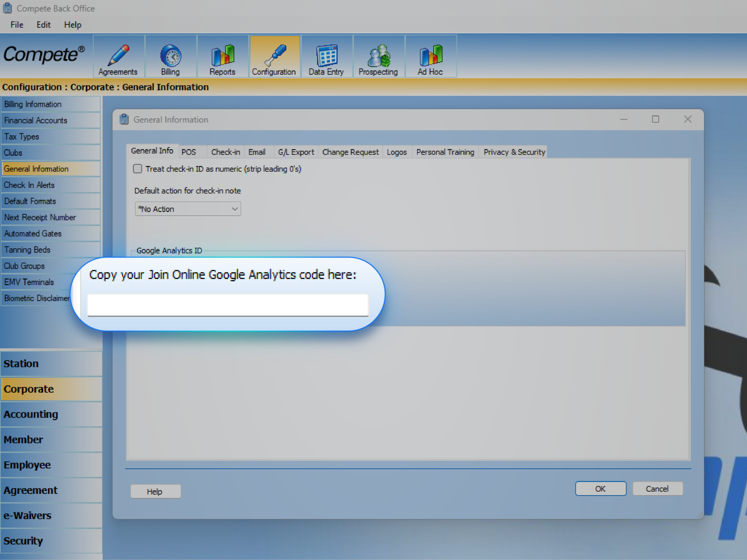Open the Billing clock icon module
Image resolution: width=747 pixels, height=560 pixels.
click(x=170, y=56)
